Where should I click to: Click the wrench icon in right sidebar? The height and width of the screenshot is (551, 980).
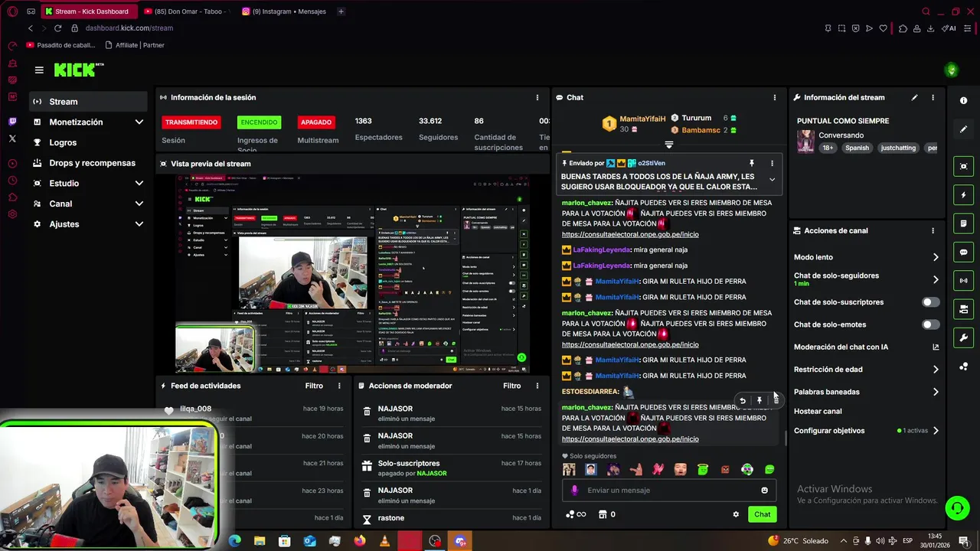[x=963, y=337]
